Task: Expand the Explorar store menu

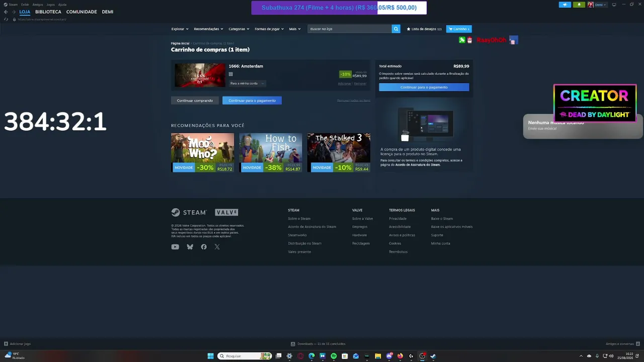Action: [180, 29]
